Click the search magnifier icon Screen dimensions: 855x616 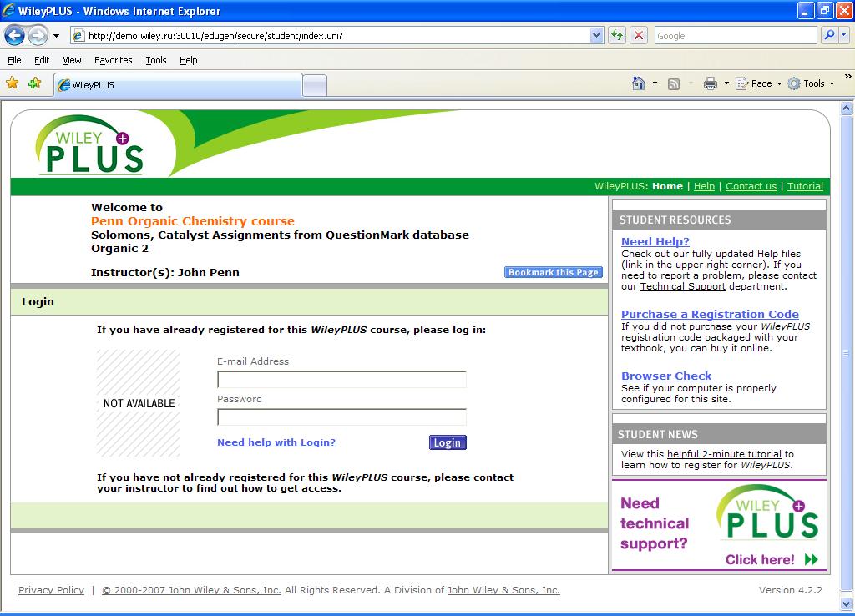coord(829,35)
